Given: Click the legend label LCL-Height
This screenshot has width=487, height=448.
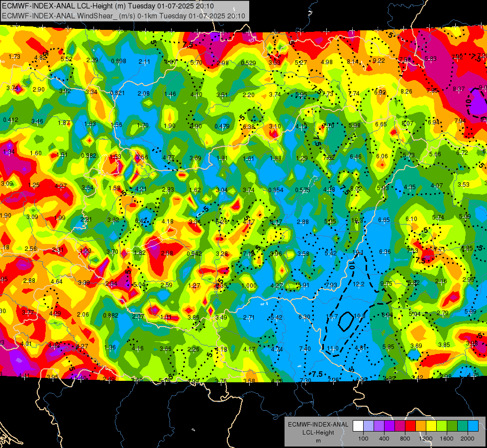Looking at the screenshot, I should coord(318,433).
